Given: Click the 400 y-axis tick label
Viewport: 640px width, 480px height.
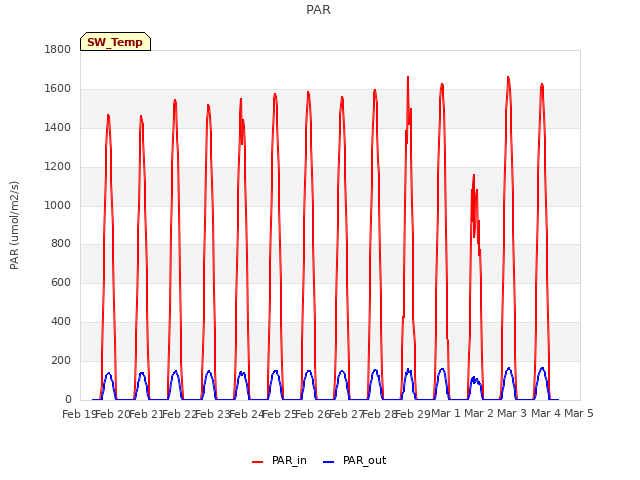Looking at the screenshot, I should point(61,322).
